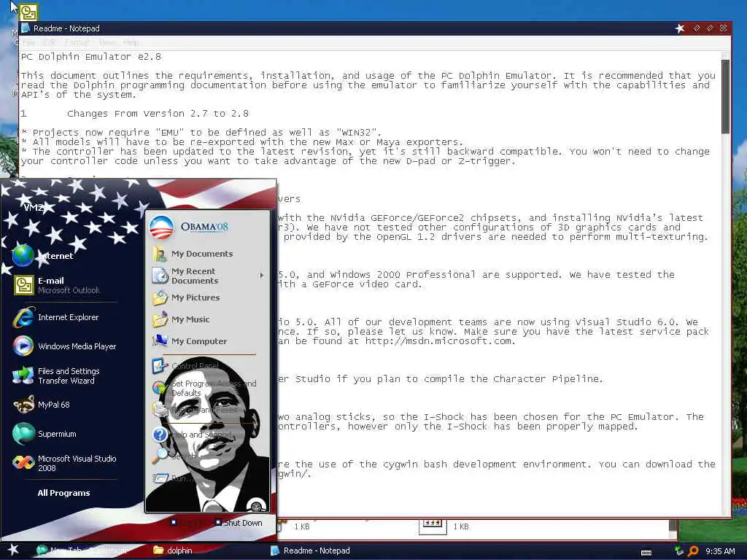Click the 9:35 AM clock
Viewport: 747px width, 560px height.
point(720,551)
